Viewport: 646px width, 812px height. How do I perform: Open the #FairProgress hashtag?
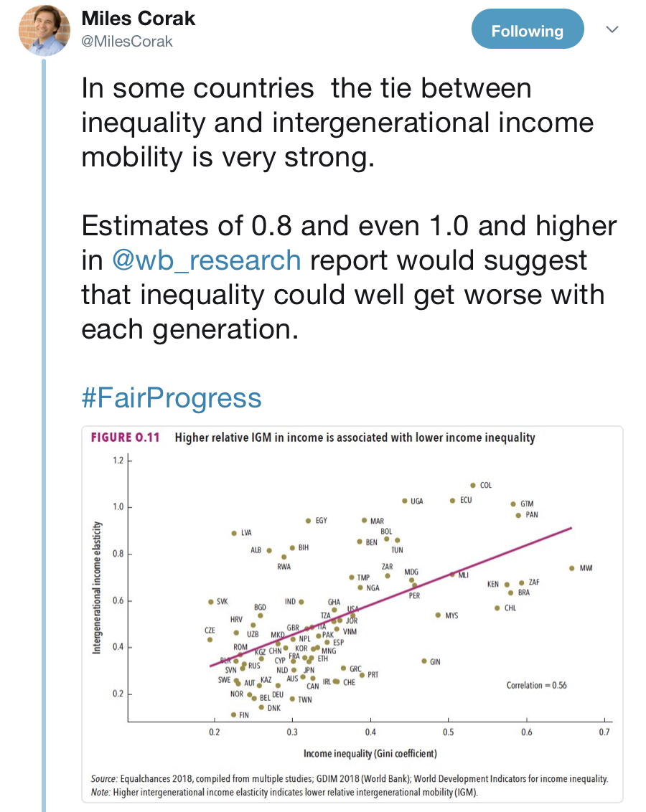172,397
